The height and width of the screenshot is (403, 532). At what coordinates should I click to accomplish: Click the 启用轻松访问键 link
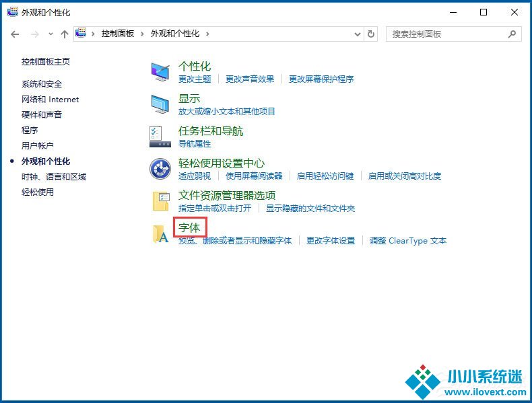click(325, 176)
